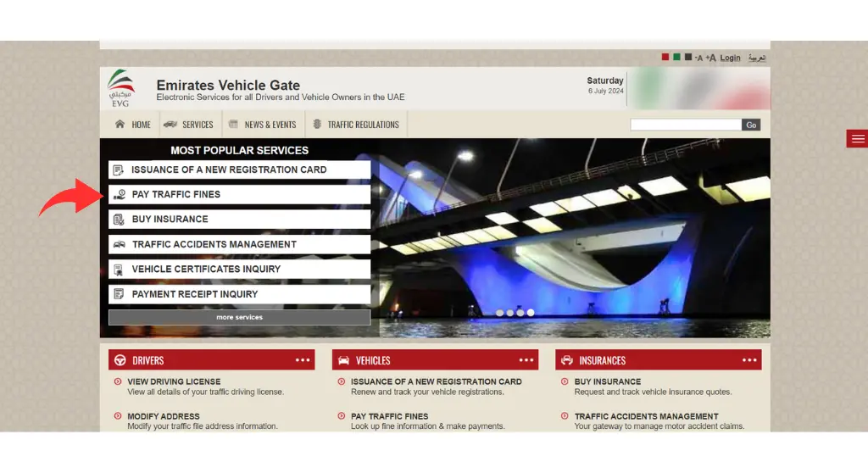Click the Go search button
The width and height of the screenshot is (868, 473).
click(x=751, y=125)
